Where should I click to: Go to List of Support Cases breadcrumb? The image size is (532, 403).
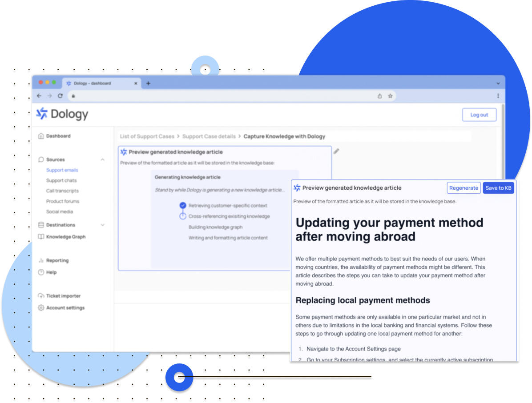pos(147,136)
